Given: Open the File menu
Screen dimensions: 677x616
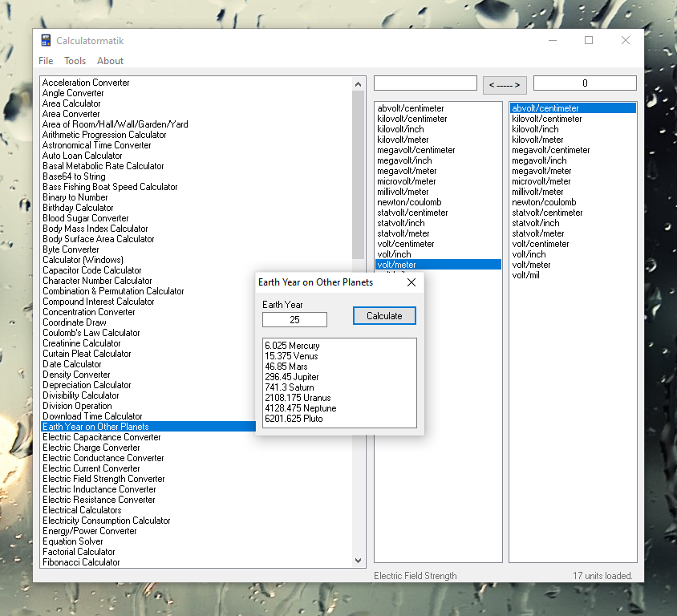Looking at the screenshot, I should 46,61.
